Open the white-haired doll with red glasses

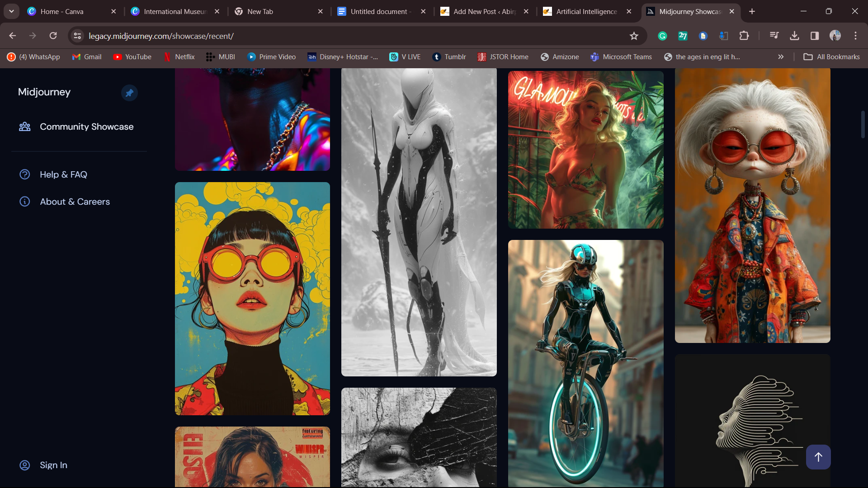pyautogui.click(x=753, y=206)
